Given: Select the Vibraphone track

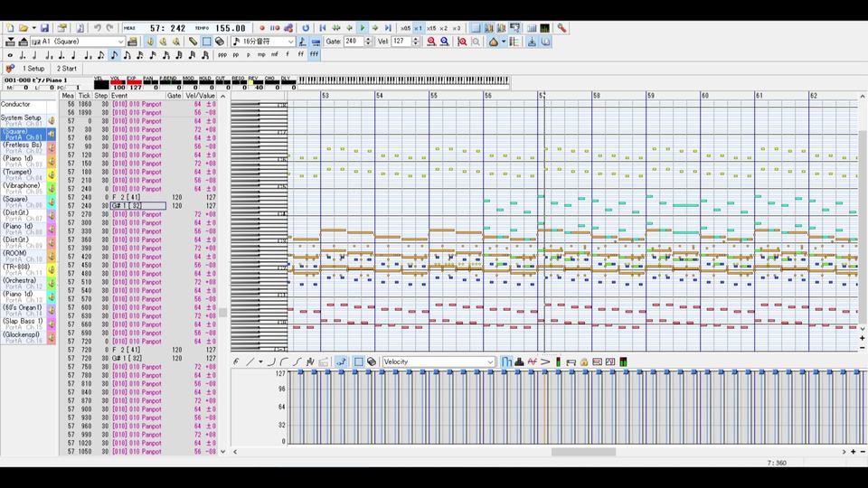Looking at the screenshot, I should point(24,188).
